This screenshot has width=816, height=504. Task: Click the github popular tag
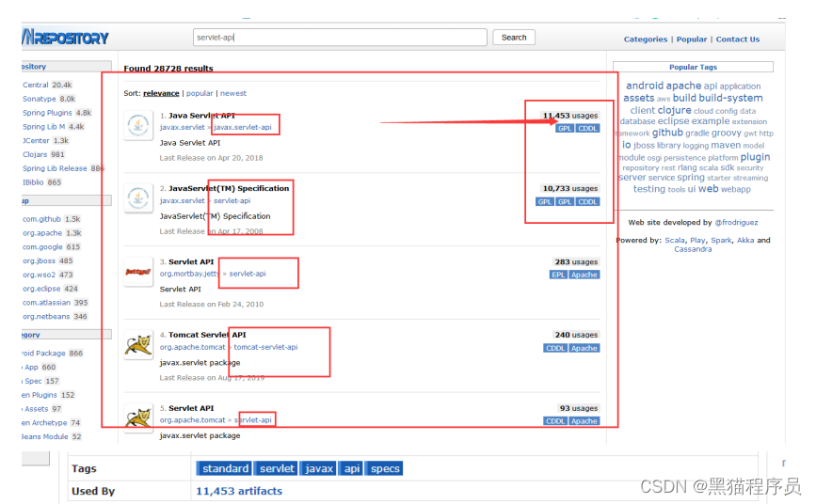click(667, 133)
